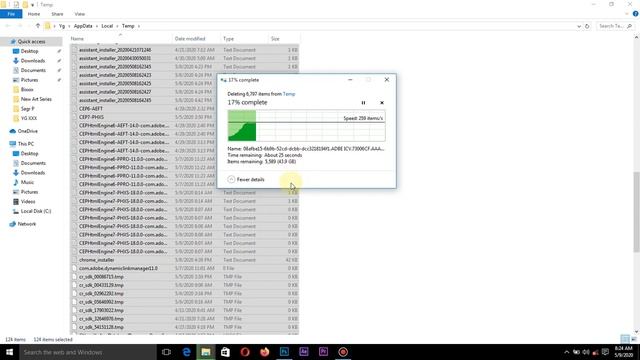Open the red recorder app on taskbar

pyautogui.click(x=343, y=352)
